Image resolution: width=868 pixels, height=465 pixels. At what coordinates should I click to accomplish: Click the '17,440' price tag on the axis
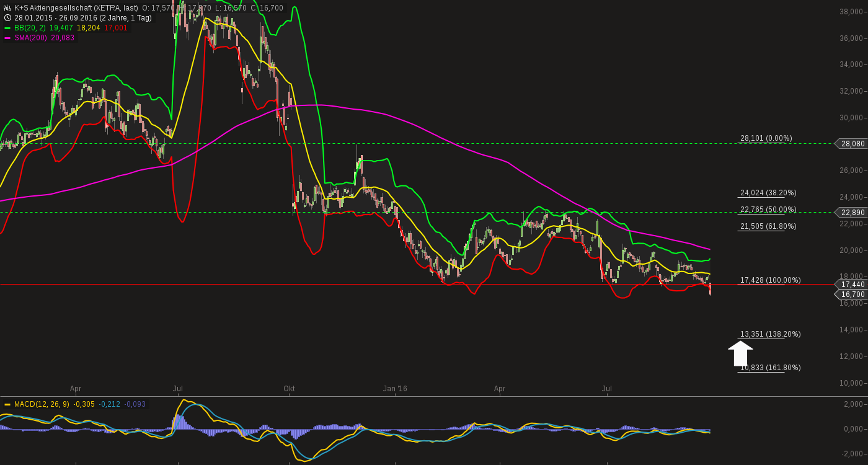point(851,285)
